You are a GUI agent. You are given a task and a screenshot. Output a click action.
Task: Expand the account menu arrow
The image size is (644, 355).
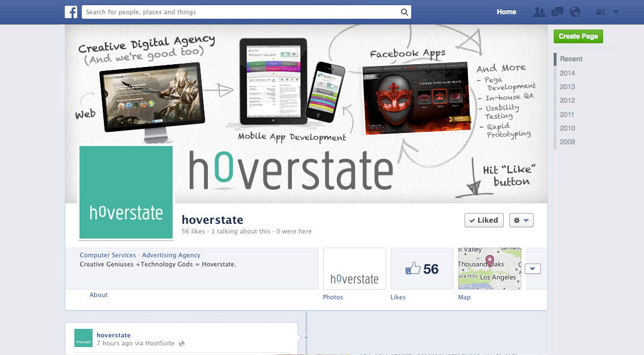tap(616, 12)
